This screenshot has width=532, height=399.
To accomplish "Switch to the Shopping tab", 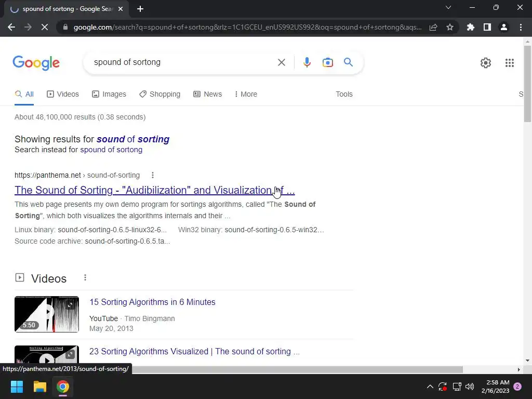I will coord(160,94).
